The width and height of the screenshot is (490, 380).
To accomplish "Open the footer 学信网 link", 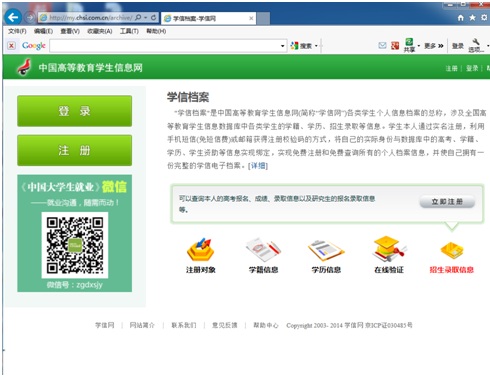I will click(105, 325).
